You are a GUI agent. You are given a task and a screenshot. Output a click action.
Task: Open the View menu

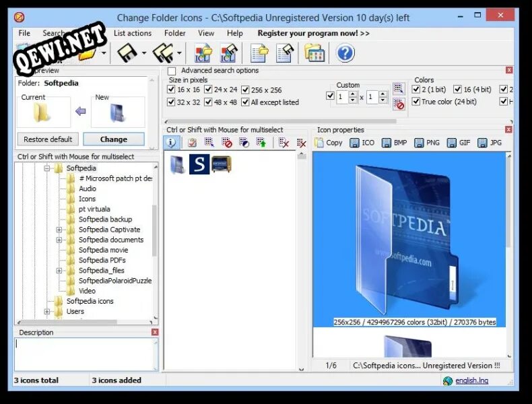pos(206,33)
